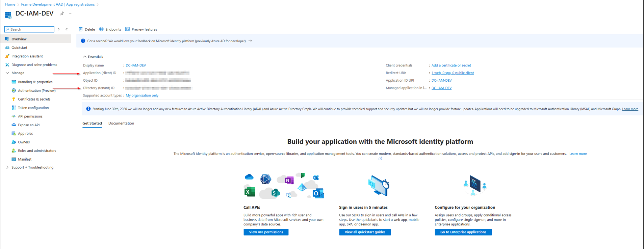The image size is (644, 249).
Task: Click the View API permissions button
Action: click(x=266, y=232)
